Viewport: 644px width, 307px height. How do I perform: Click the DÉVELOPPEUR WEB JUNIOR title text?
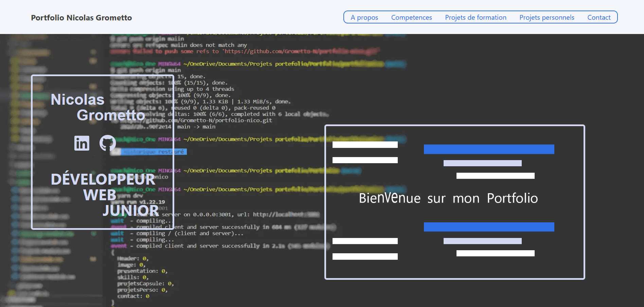[104, 195]
